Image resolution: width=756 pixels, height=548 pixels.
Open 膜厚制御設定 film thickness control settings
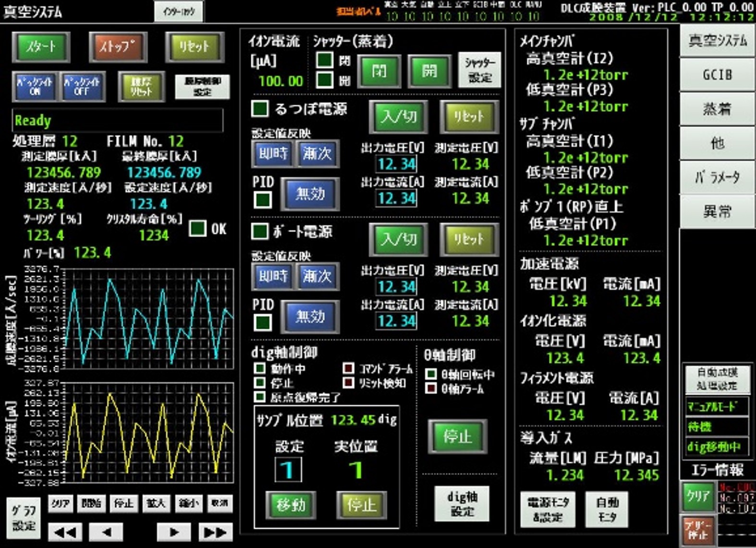pos(202,87)
